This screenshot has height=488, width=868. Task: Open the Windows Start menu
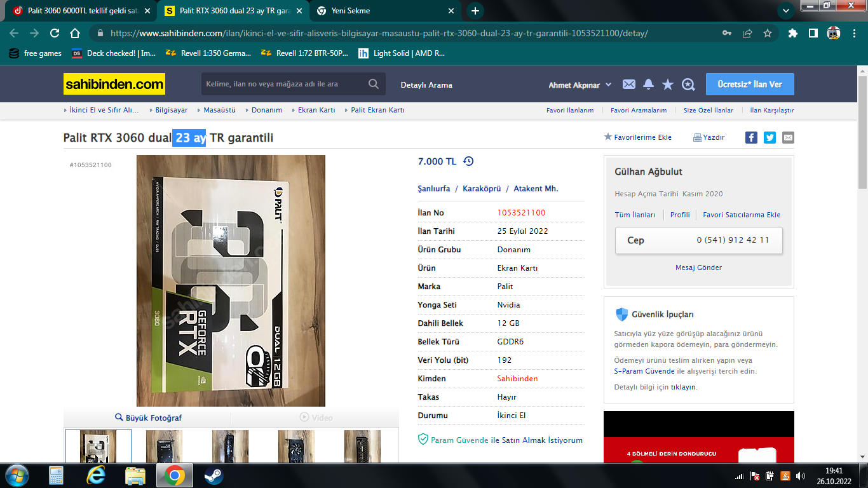click(16, 475)
